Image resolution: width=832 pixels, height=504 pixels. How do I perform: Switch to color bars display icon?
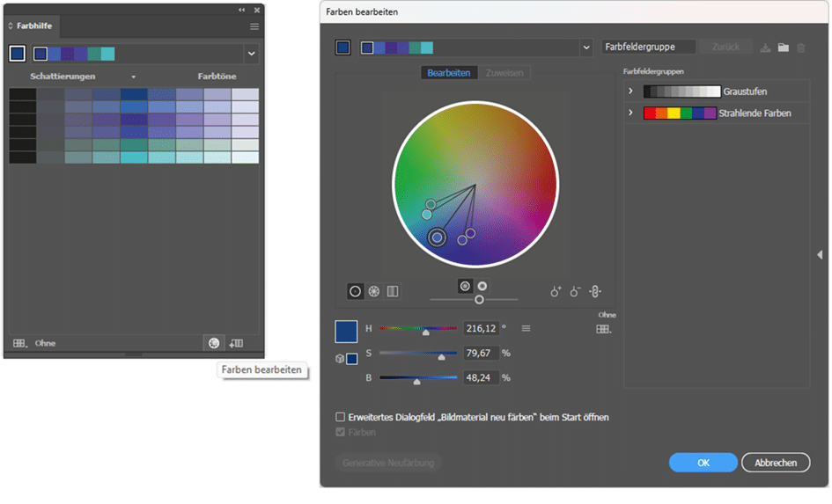[393, 291]
